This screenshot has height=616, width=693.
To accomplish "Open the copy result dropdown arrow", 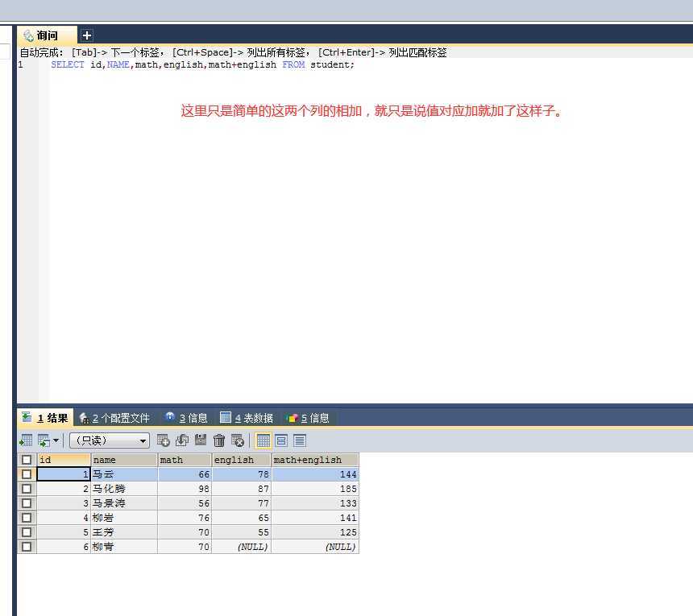I will point(56,440).
